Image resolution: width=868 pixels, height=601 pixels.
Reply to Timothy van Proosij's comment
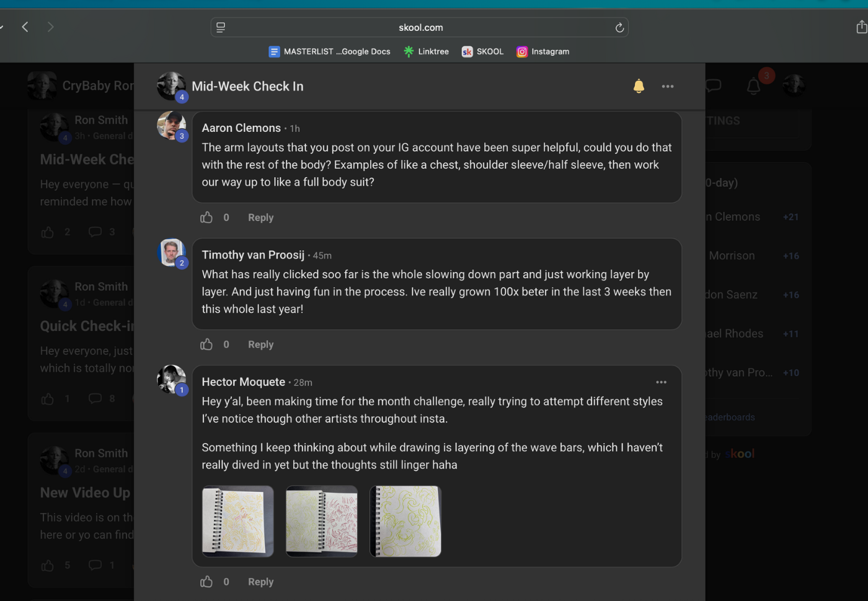click(260, 344)
